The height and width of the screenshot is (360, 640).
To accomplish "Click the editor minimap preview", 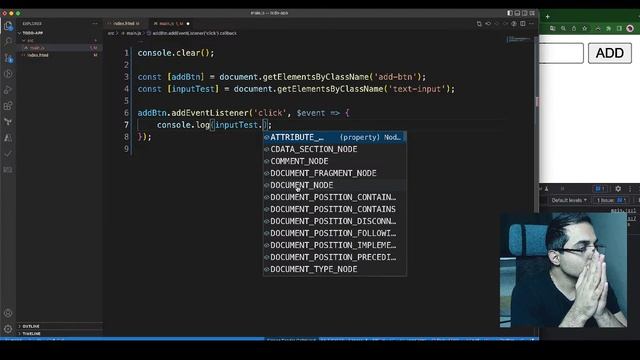I will [x=519, y=40].
